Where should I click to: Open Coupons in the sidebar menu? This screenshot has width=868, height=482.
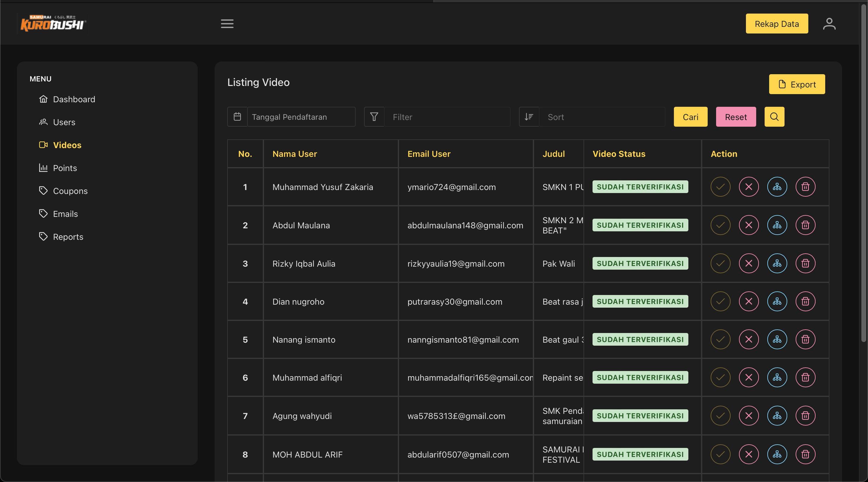[63, 191]
